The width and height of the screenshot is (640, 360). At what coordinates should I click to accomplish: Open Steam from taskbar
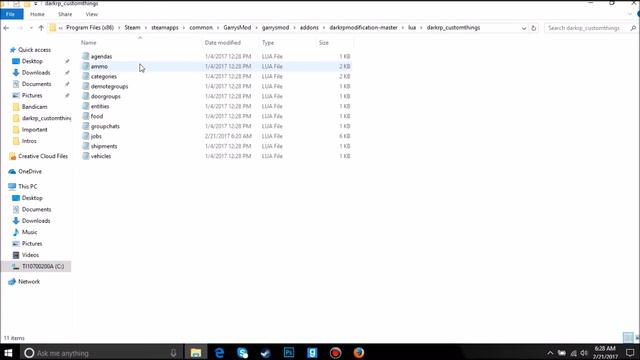pyautogui.click(x=266, y=353)
